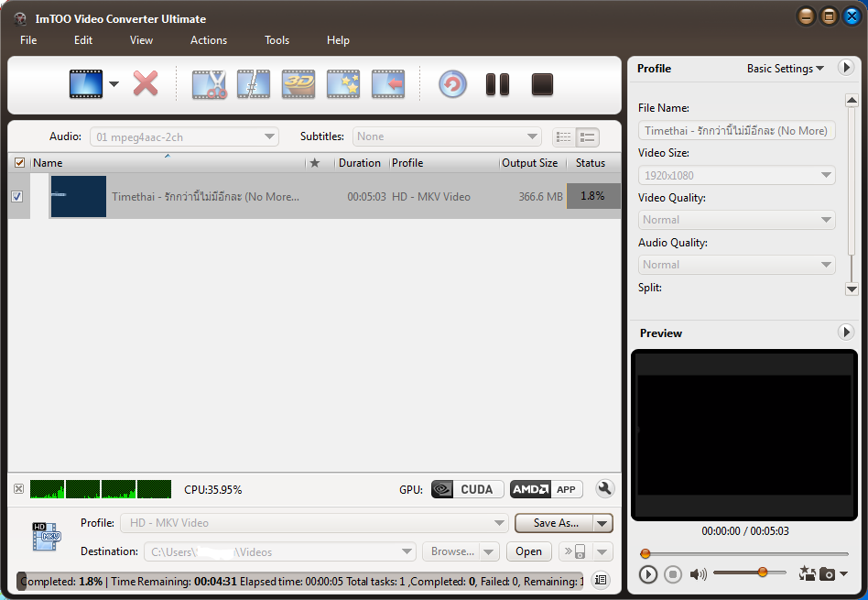The width and height of the screenshot is (868, 600).
Task: Click the blue Convert circular arrow button
Action: 453,84
